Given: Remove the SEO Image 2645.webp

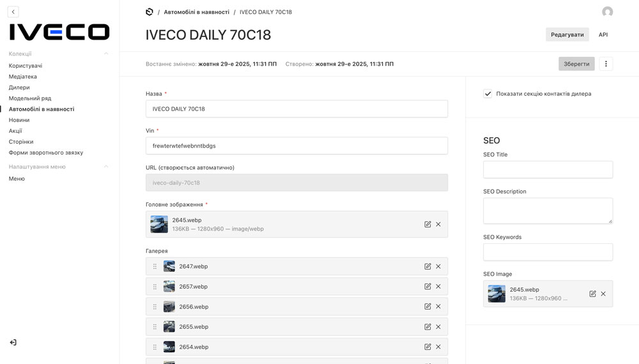Looking at the screenshot, I should (603, 294).
